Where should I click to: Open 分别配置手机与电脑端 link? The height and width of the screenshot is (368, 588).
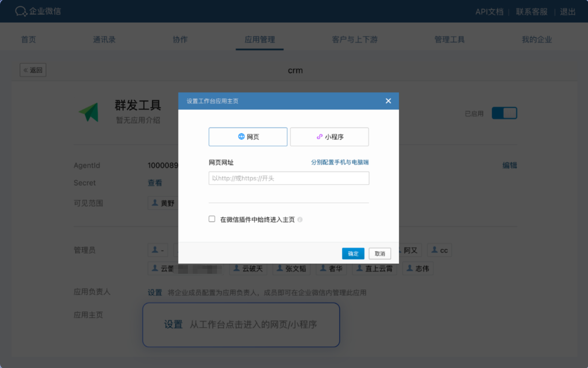click(340, 162)
